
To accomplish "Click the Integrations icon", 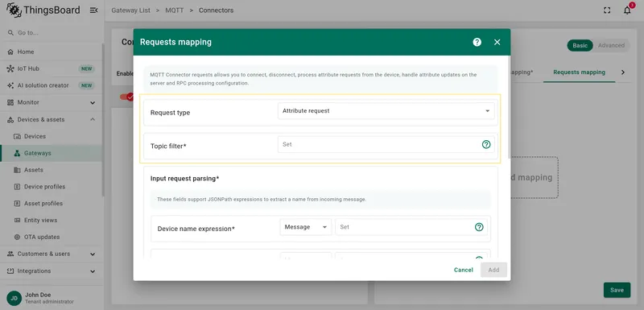I will (10, 271).
